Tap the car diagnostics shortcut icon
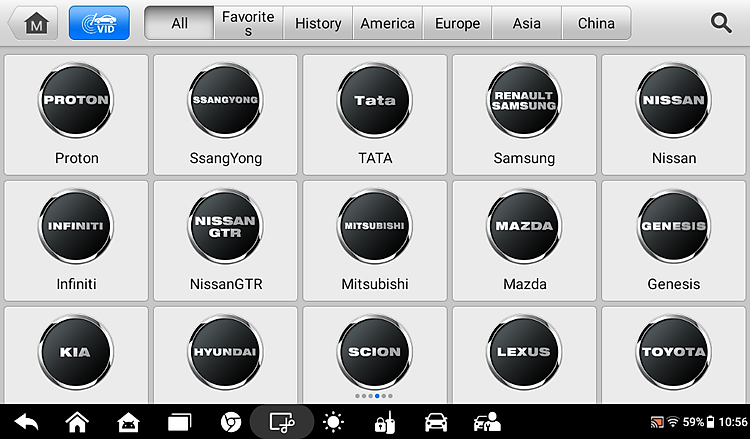 436,422
